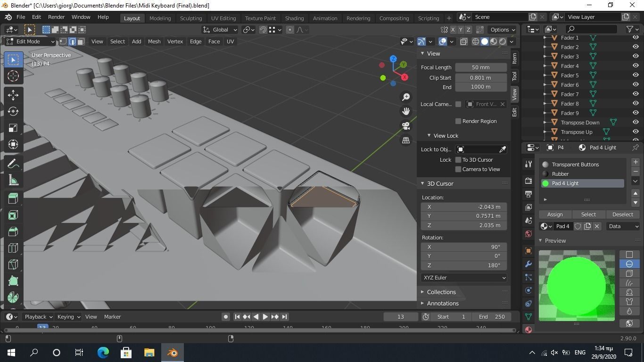Open the Edit Mode dropdown
This screenshot has height=362, width=644.
point(31,41)
